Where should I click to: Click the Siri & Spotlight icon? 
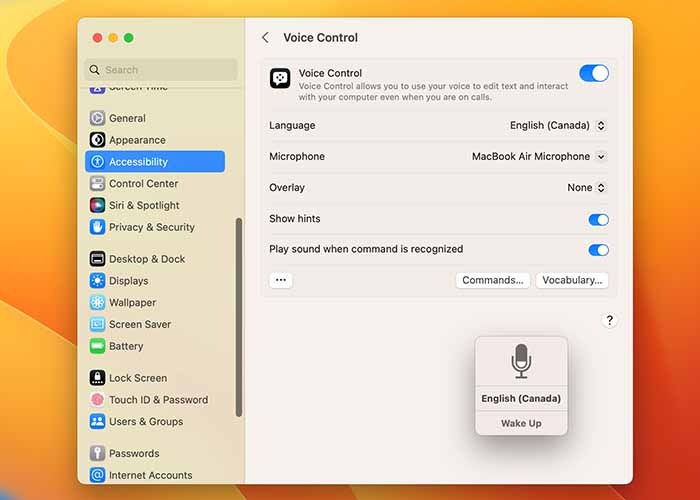coord(97,205)
